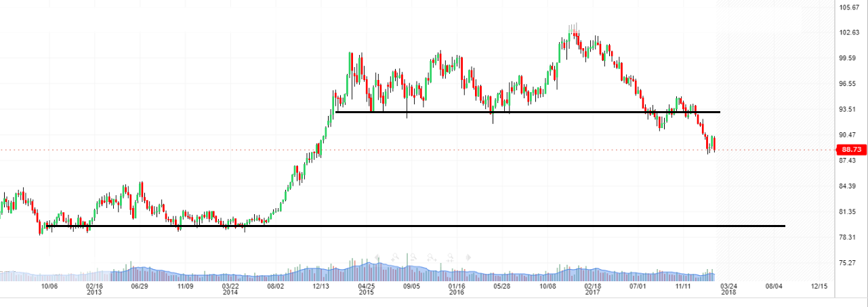Click the 75.27 price axis label
This screenshot has height=307, width=868.
pyautogui.click(x=849, y=263)
